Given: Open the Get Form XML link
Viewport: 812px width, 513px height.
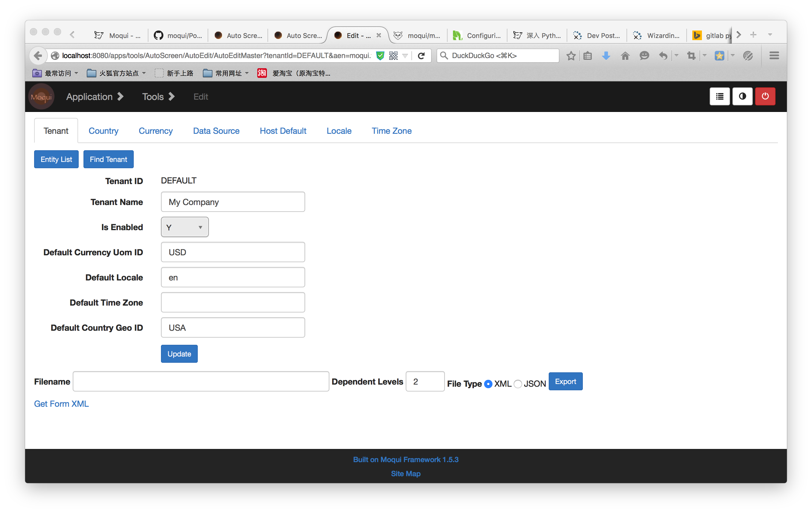Looking at the screenshot, I should click(x=61, y=404).
